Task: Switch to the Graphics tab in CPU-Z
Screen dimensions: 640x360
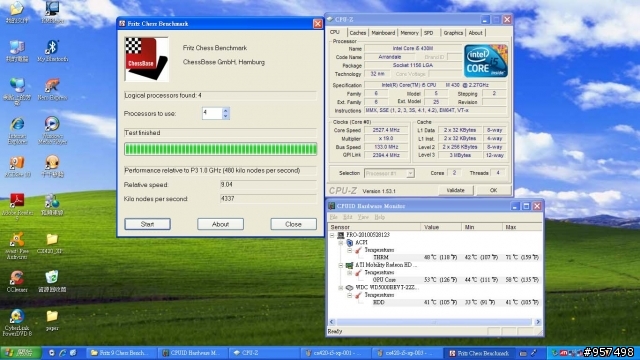Action: (x=453, y=33)
